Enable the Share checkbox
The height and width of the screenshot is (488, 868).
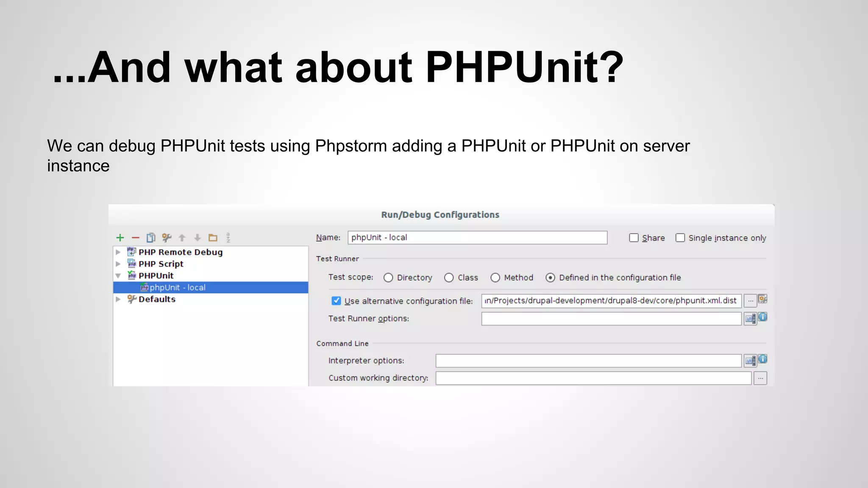[634, 238]
